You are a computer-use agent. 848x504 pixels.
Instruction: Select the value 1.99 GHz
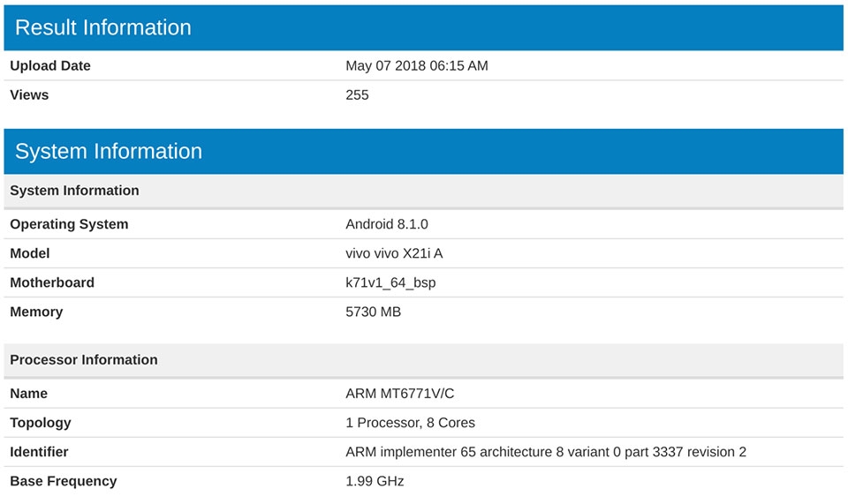coord(375,481)
